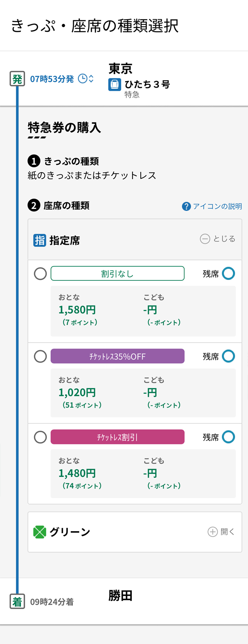Viewport: 248px width, 644px height.
Task: Click the blue train icon beside ひたち3号
Action: pyautogui.click(x=115, y=85)
